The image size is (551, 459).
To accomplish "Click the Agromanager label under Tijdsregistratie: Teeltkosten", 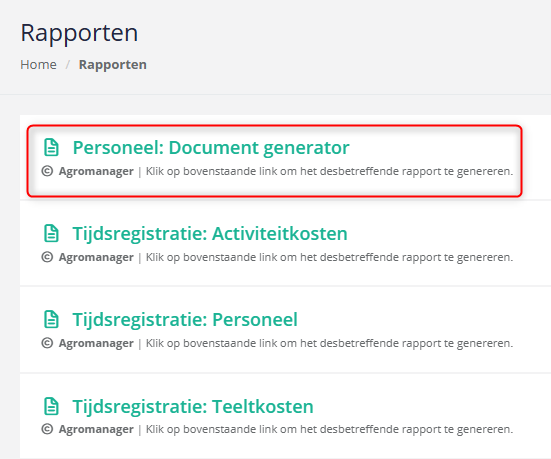I will click(96, 430).
